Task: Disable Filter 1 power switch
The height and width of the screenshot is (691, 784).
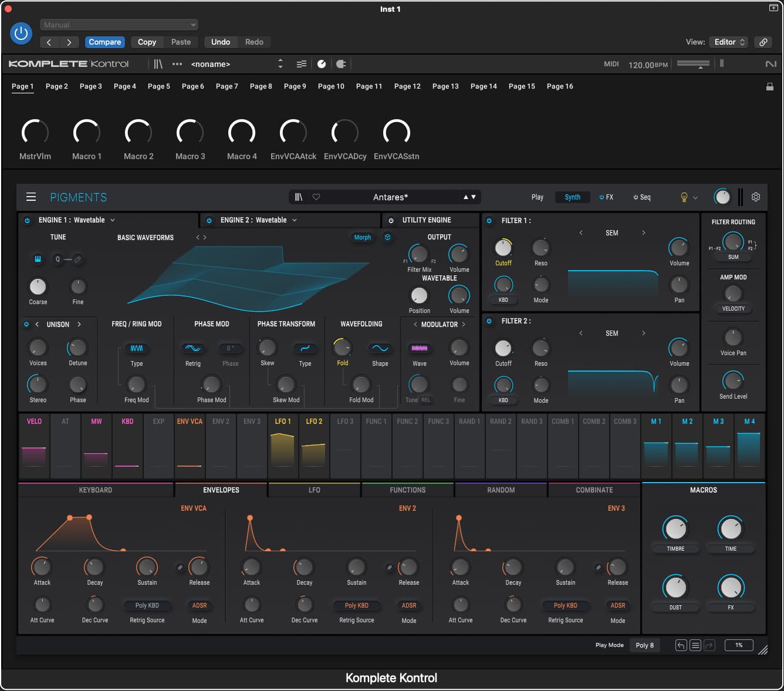Action: [x=489, y=221]
